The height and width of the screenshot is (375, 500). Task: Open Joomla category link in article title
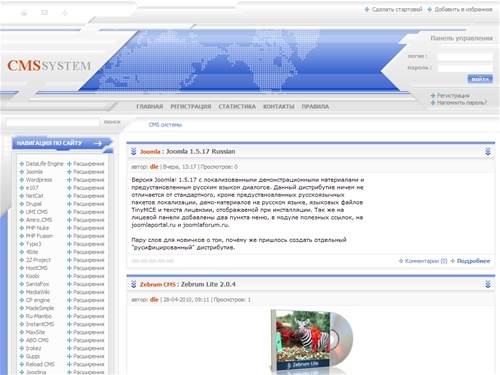pyautogui.click(x=150, y=152)
